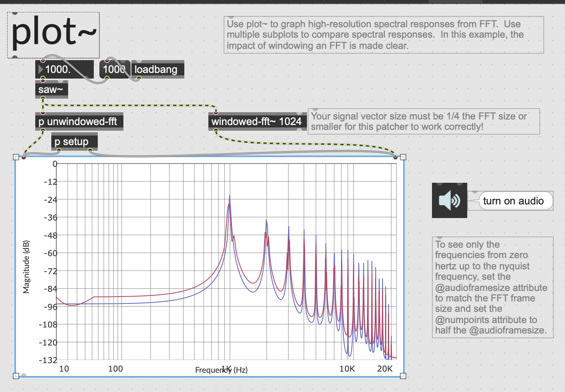Click the plot's top-right resize handle

pos(403,157)
